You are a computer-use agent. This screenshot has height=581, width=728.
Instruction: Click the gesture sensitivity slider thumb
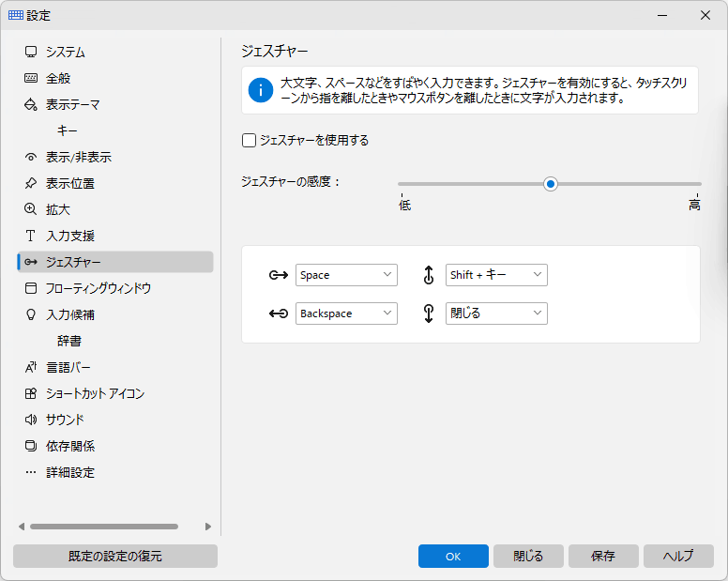tap(550, 184)
